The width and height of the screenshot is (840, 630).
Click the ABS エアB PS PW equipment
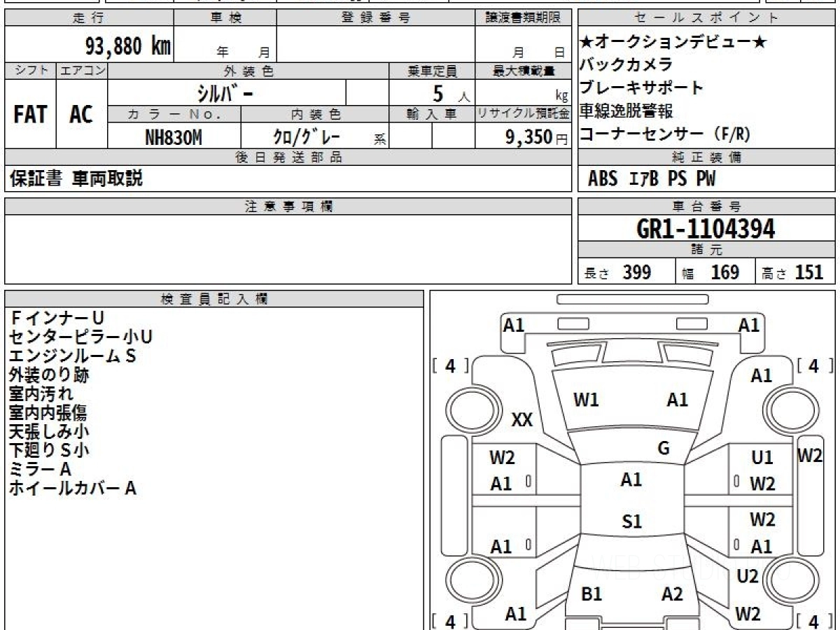click(652, 179)
